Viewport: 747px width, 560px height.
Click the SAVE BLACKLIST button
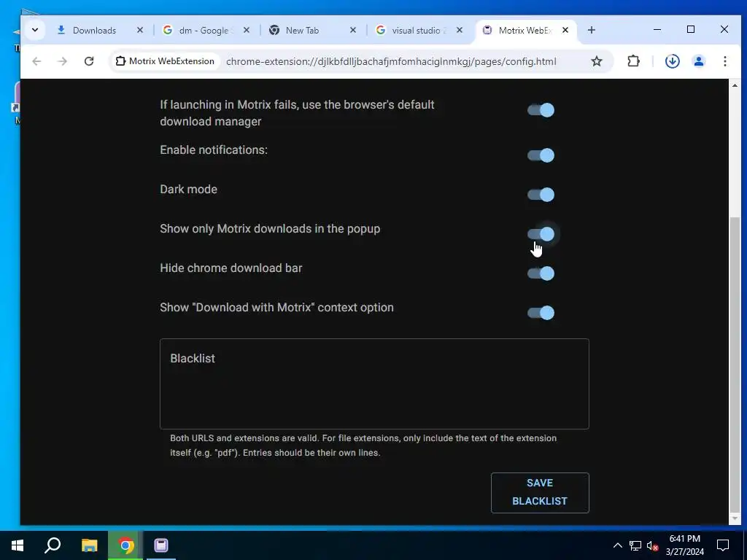tap(540, 492)
